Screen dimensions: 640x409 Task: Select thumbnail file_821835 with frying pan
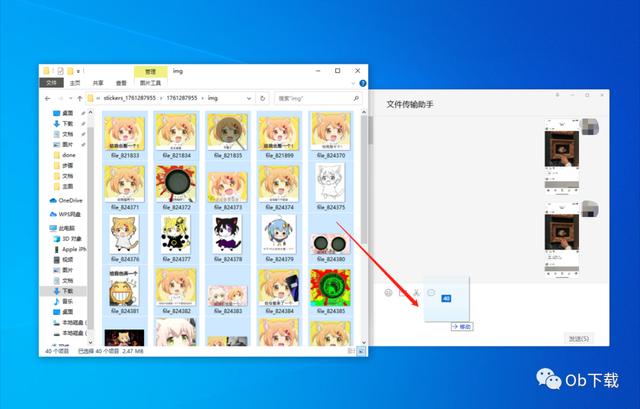228,133
